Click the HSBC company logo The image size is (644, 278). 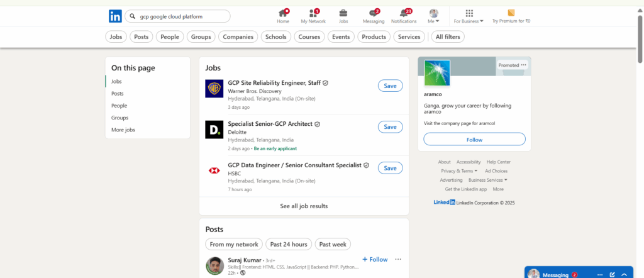pos(214,170)
